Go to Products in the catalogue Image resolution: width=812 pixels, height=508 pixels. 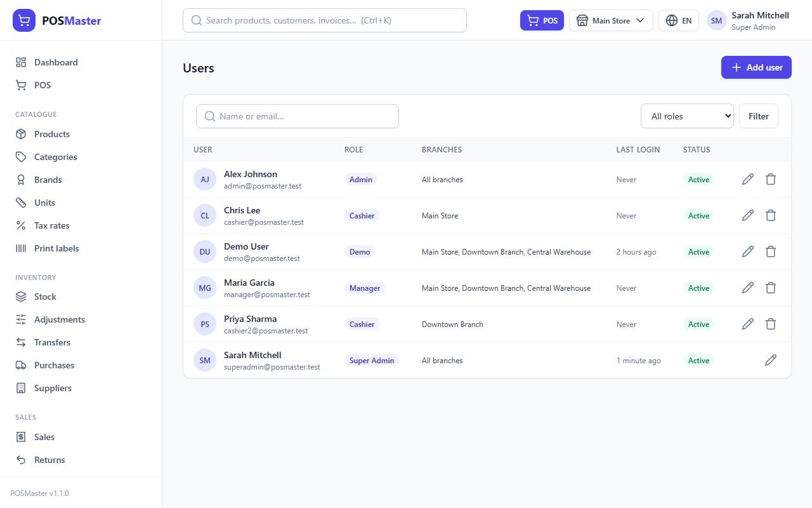pyautogui.click(x=81, y=134)
